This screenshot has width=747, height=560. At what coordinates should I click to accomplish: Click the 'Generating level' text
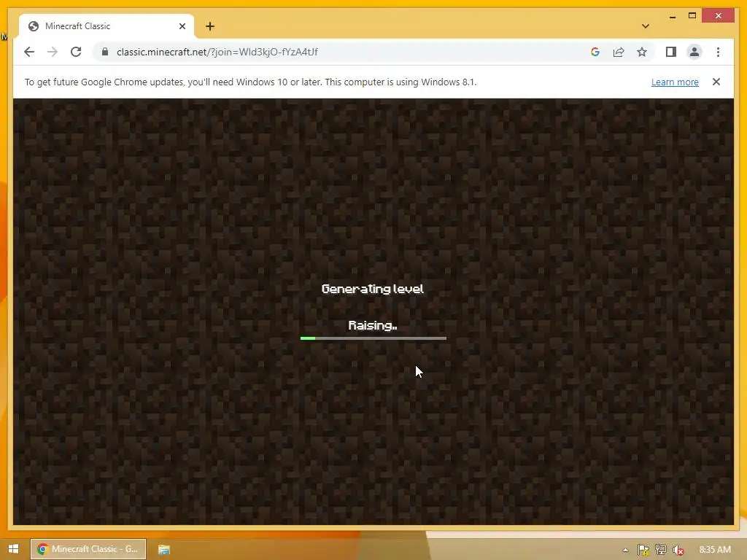[x=373, y=289]
